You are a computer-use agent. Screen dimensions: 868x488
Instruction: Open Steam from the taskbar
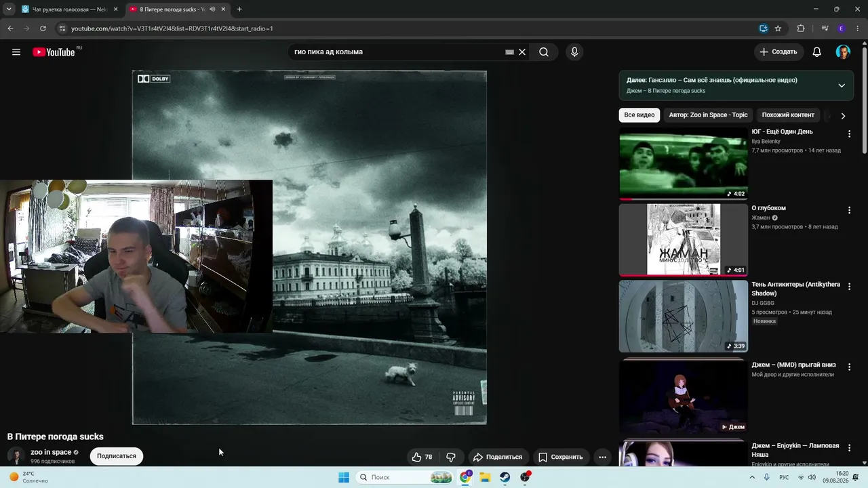[505, 477]
